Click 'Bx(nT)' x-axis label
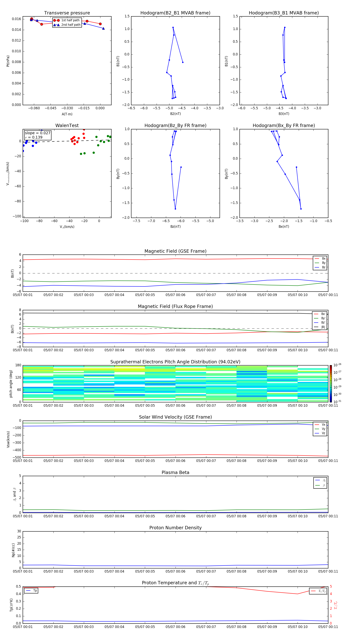Screen dimensions: 351x644 point(284,227)
